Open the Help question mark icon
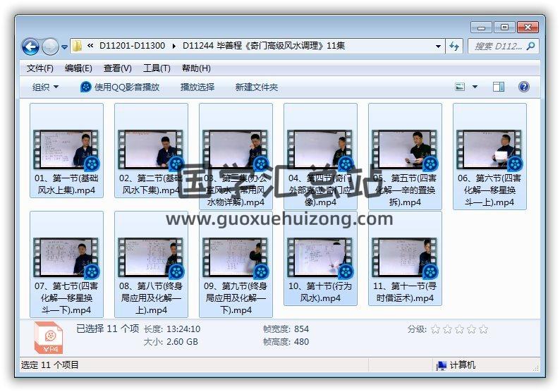This screenshot has width=560, height=392. click(x=523, y=87)
